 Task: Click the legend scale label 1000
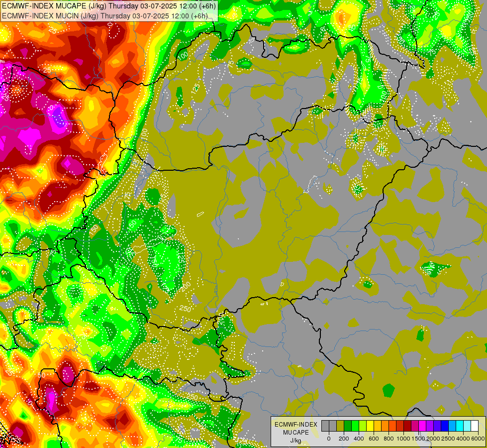click(403, 439)
